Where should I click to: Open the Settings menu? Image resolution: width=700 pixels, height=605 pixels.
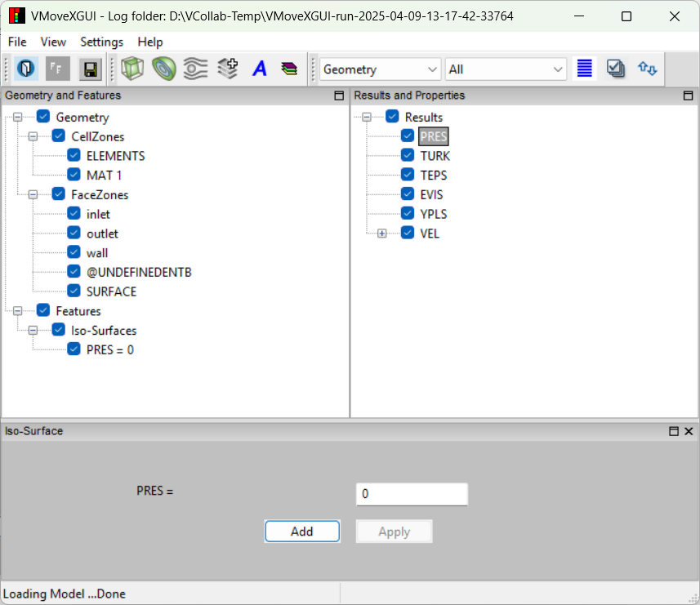click(102, 42)
